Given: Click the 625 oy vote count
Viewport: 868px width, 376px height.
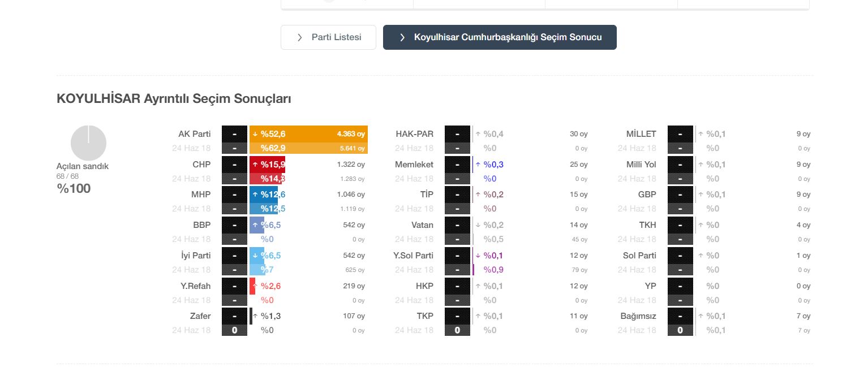Looking at the screenshot, I should click(355, 270).
